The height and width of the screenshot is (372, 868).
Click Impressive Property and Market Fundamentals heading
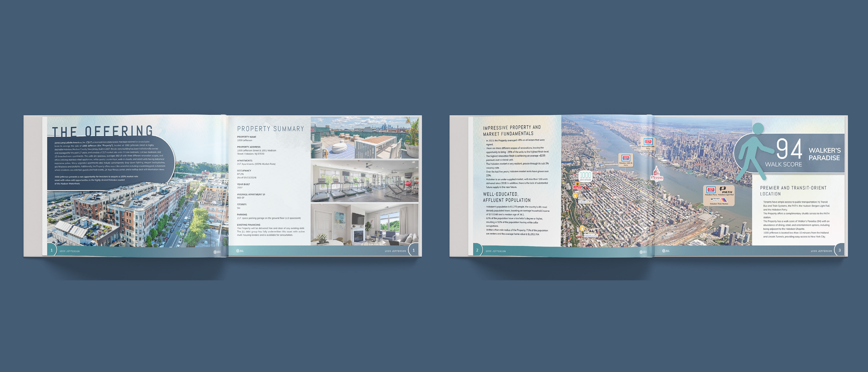pyautogui.click(x=512, y=130)
